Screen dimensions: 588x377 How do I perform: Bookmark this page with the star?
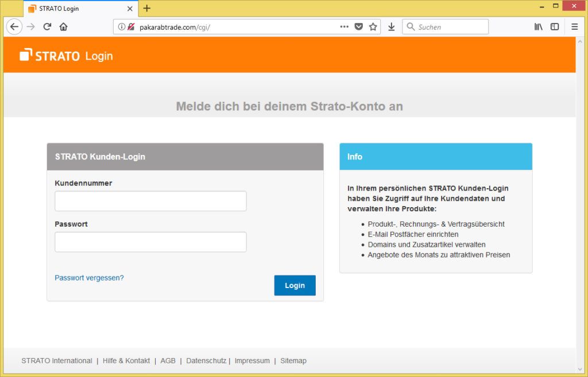point(373,26)
